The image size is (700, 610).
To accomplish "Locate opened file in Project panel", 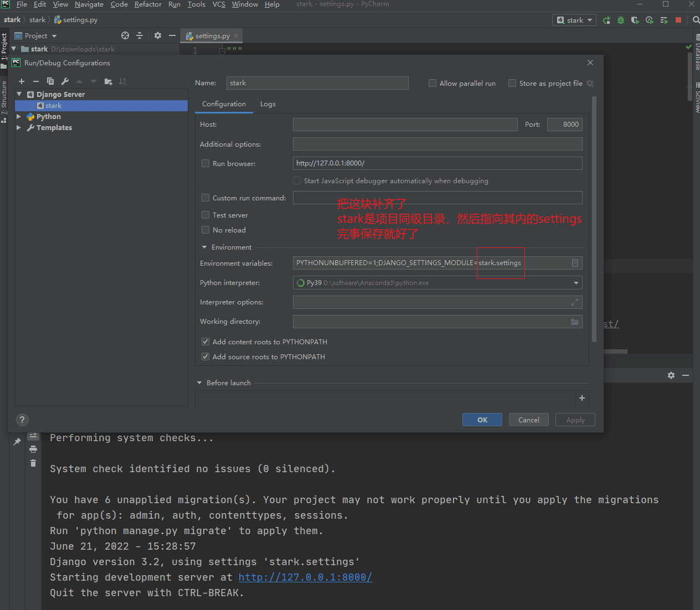I will click(125, 35).
